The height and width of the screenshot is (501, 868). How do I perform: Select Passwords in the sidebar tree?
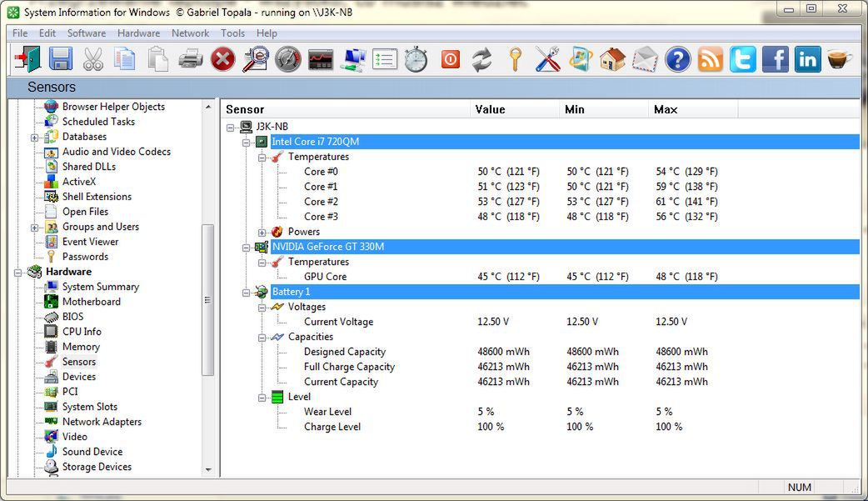pos(85,257)
